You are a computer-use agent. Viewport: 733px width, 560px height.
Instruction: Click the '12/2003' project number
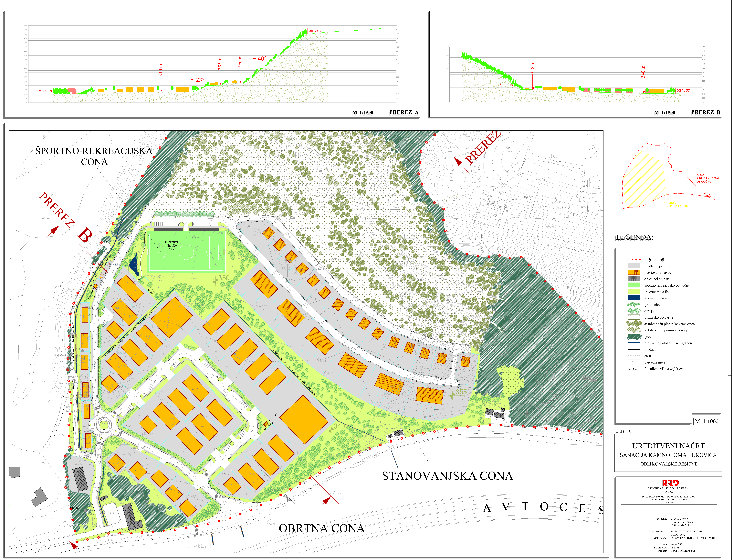675,548
